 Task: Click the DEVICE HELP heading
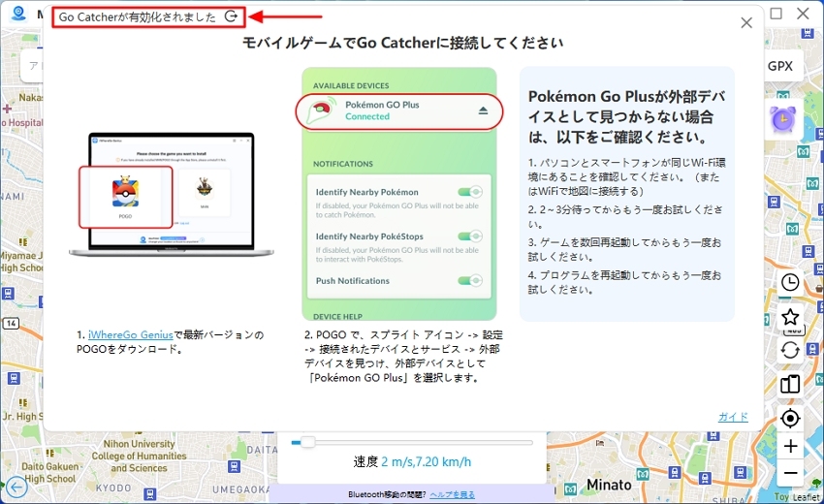pyautogui.click(x=338, y=316)
